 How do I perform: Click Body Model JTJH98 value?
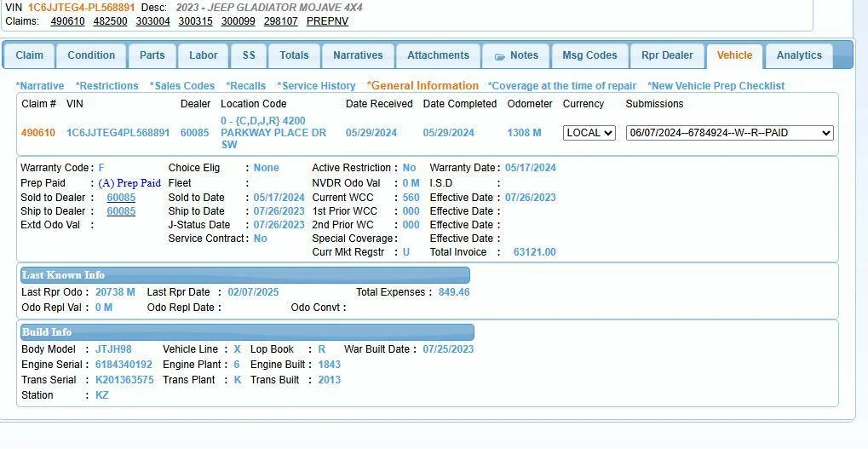pyautogui.click(x=113, y=349)
